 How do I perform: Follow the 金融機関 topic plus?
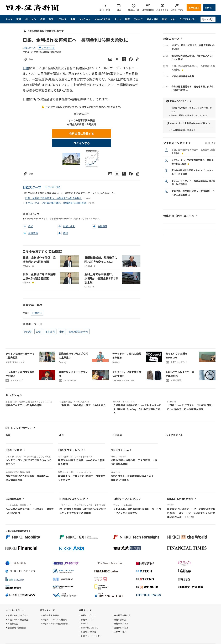tap(94, 226)
